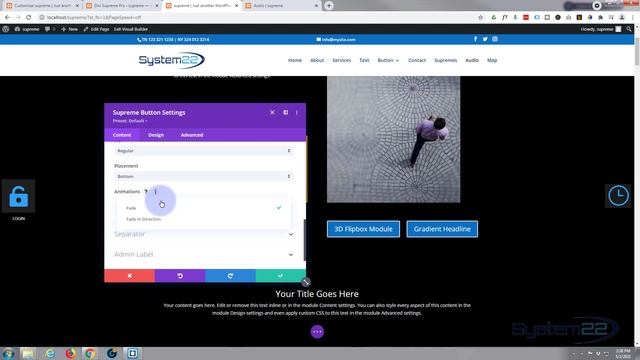640x360 pixels.
Task: Open the Preset: Default dropdown
Action: pyautogui.click(x=130, y=121)
